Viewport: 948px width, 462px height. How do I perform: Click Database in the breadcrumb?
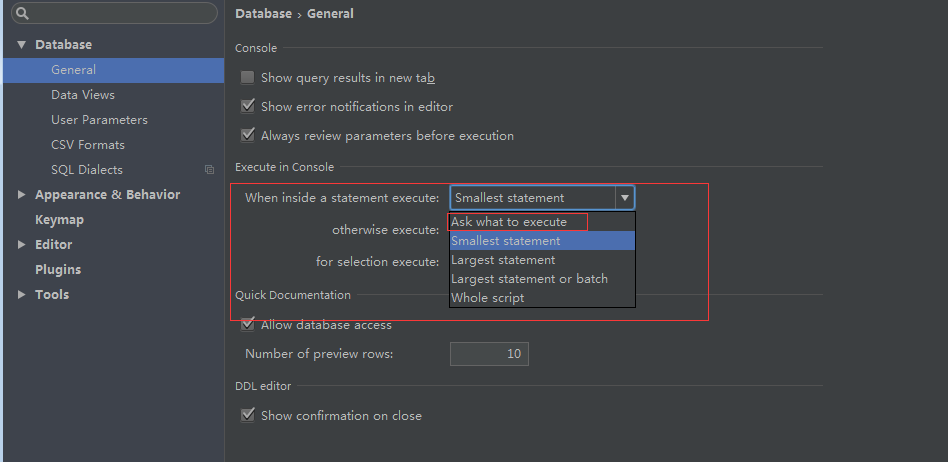coord(264,13)
